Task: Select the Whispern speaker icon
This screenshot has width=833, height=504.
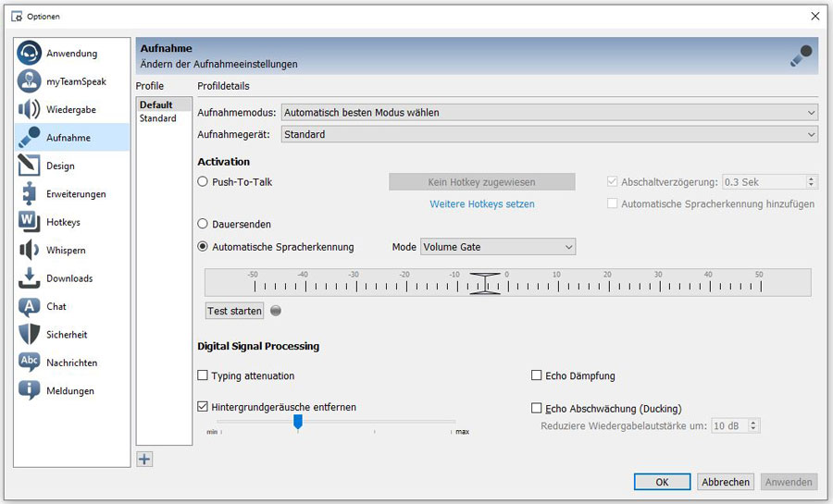Action: 30,251
